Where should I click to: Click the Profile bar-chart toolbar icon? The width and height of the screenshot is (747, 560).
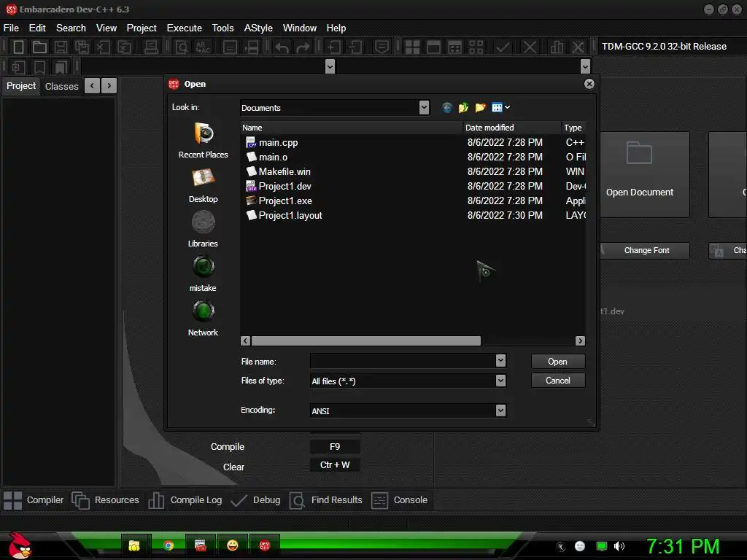[x=557, y=47]
